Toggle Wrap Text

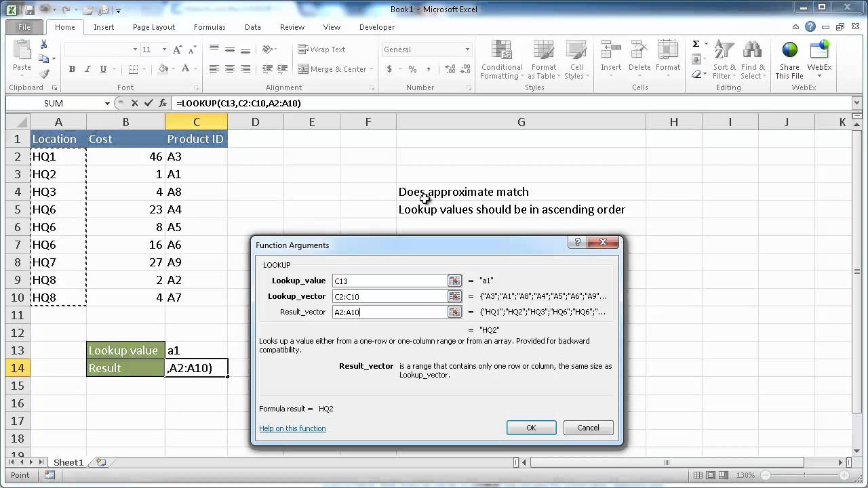[x=322, y=49]
